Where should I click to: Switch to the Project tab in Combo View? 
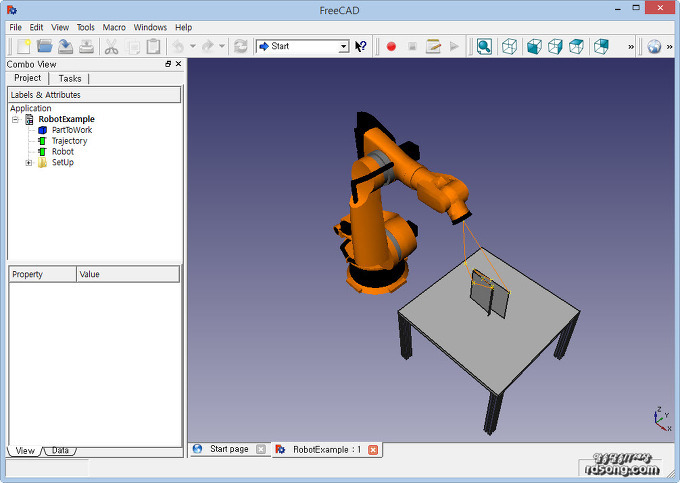pyautogui.click(x=27, y=78)
